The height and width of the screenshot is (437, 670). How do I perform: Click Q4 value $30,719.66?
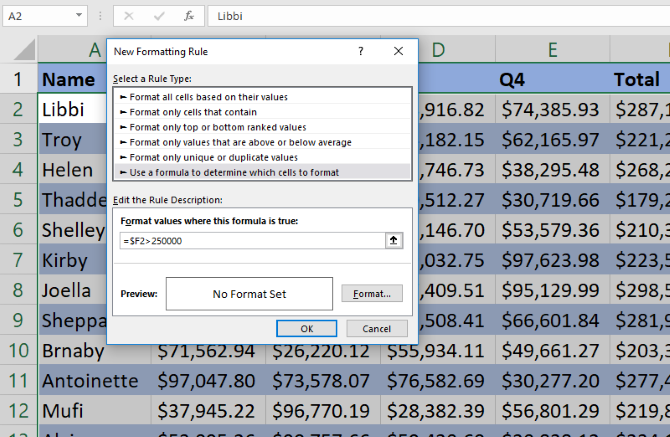tap(552, 199)
